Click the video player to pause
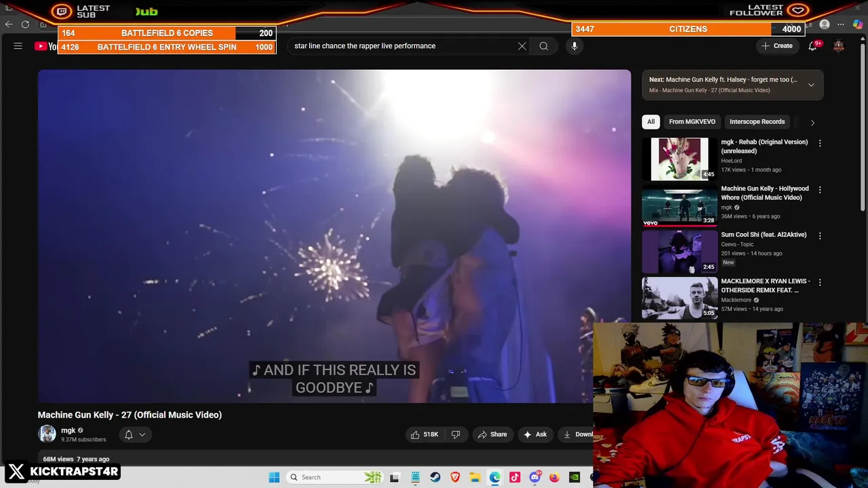868x488 pixels. (334, 237)
